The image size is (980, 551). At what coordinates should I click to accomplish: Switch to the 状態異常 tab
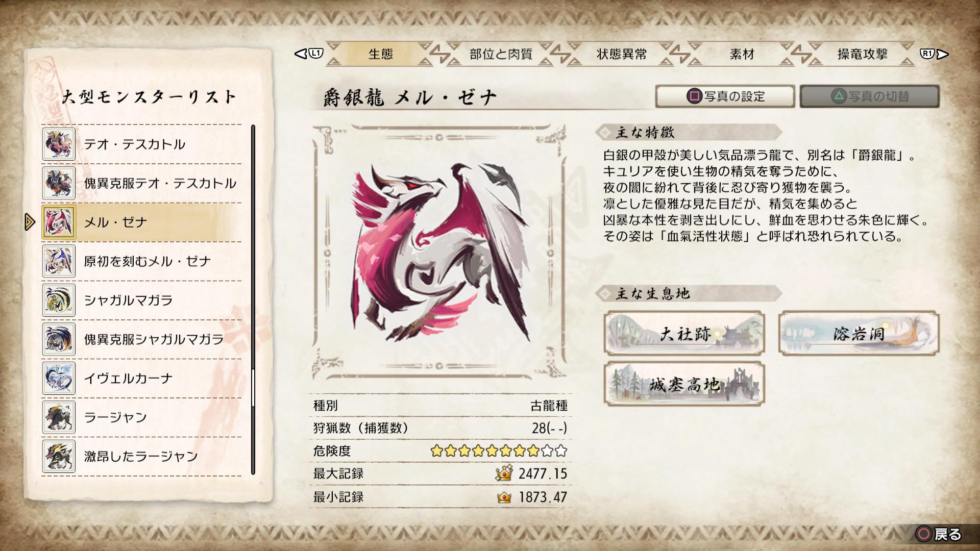(621, 54)
